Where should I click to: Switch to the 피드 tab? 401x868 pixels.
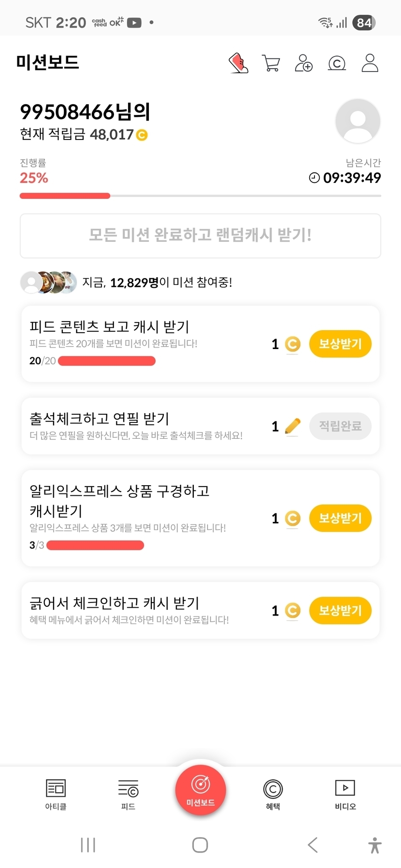(128, 794)
